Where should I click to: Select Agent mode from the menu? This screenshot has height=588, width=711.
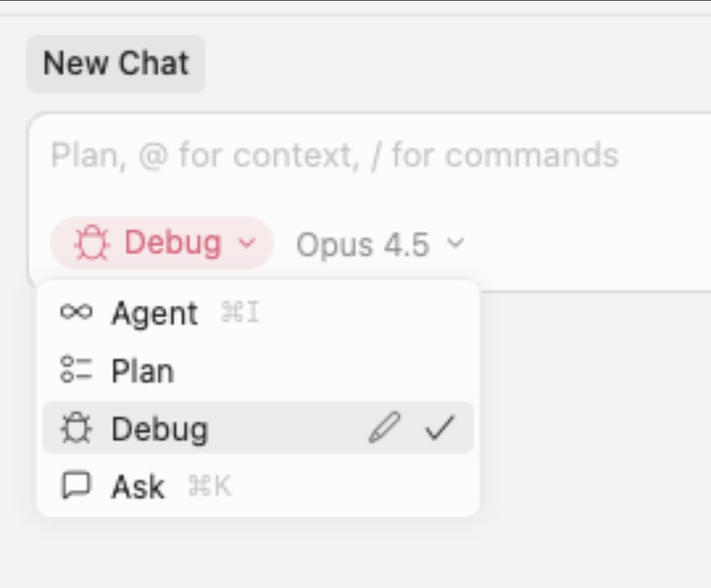coord(154,314)
